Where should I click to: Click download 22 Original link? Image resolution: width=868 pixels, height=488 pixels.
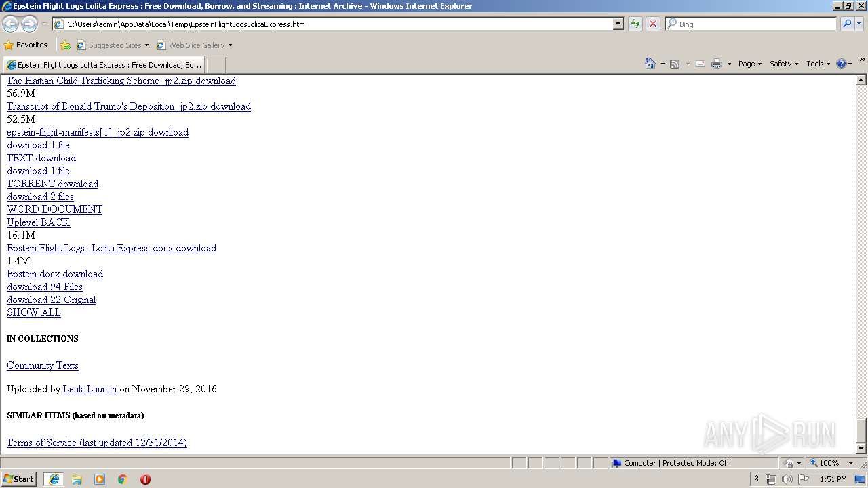click(51, 300)
